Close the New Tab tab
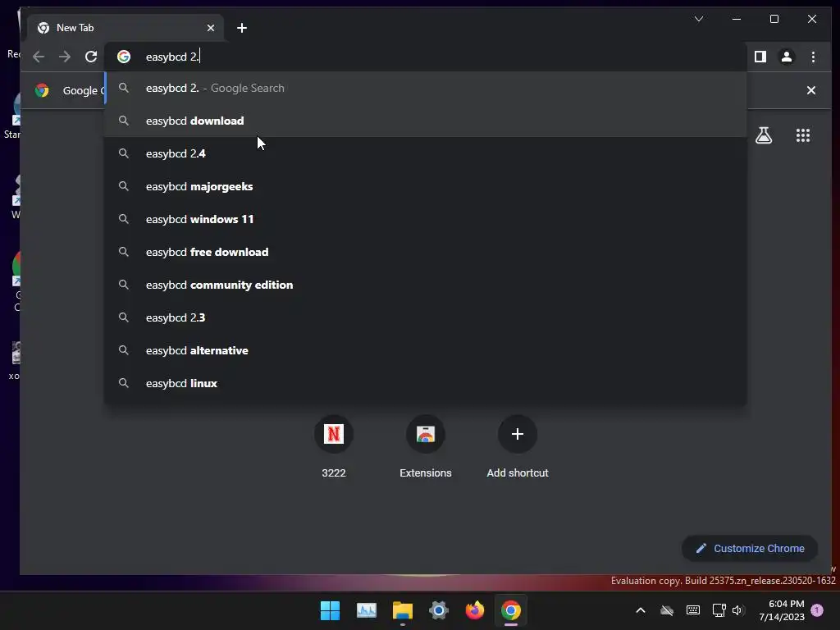The image size is (840, 630). pos(211,28)
